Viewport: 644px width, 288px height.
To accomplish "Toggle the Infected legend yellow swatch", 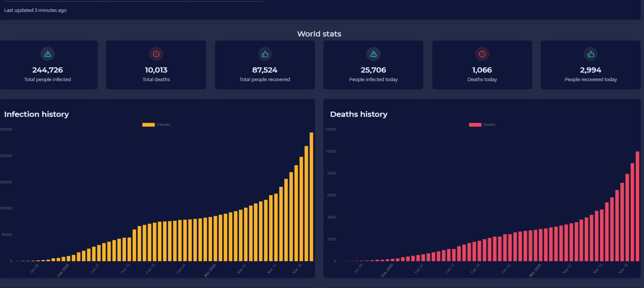I will (x=148, y=125).
